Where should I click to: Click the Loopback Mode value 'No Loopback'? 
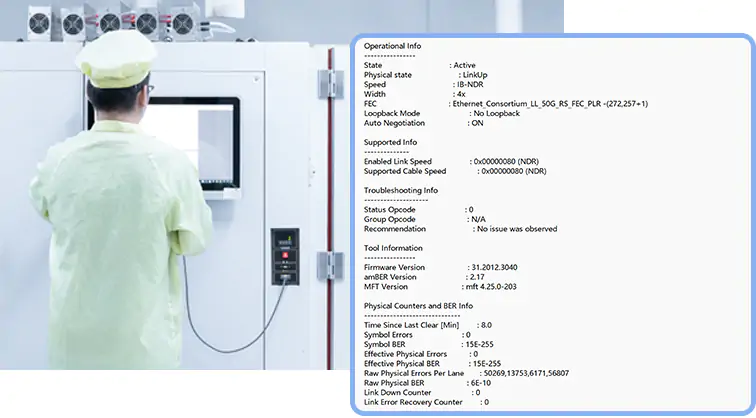coord(497,113)
